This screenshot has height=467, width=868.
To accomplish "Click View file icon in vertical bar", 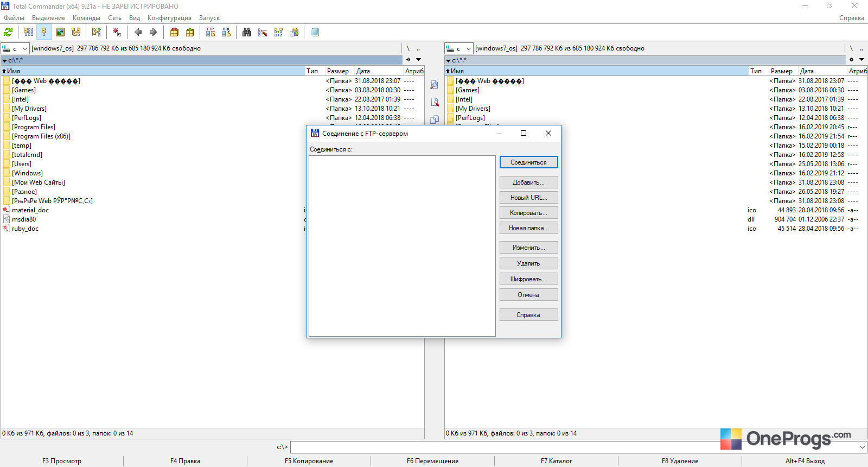I will click(434, 85).
